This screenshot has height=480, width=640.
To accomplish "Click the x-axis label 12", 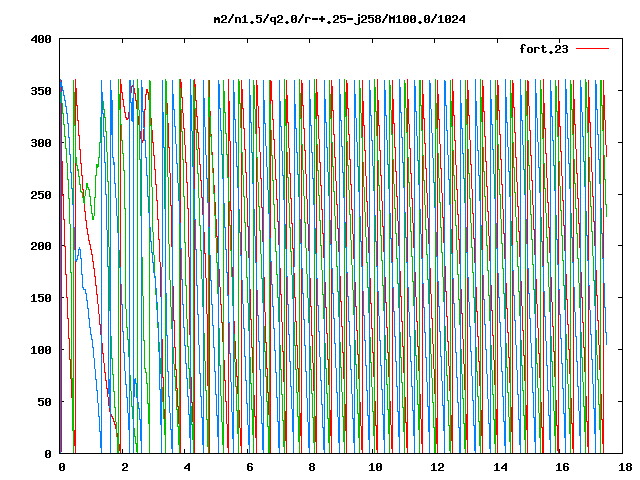I will [x=437, y=467].
